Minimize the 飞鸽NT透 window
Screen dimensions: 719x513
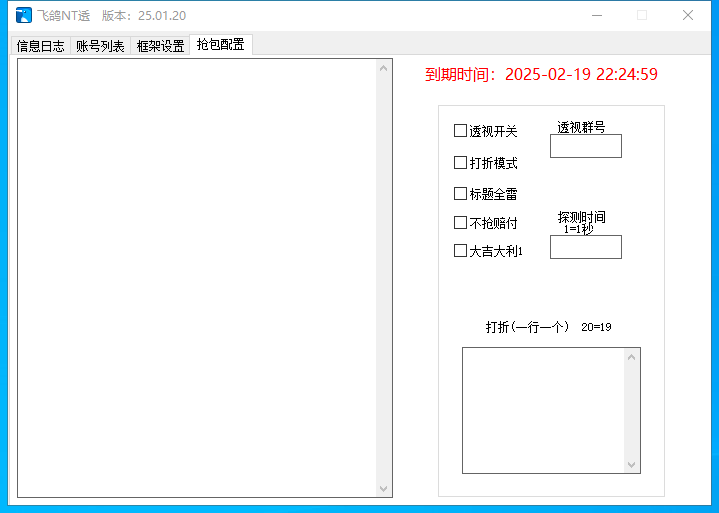[597, 16]
